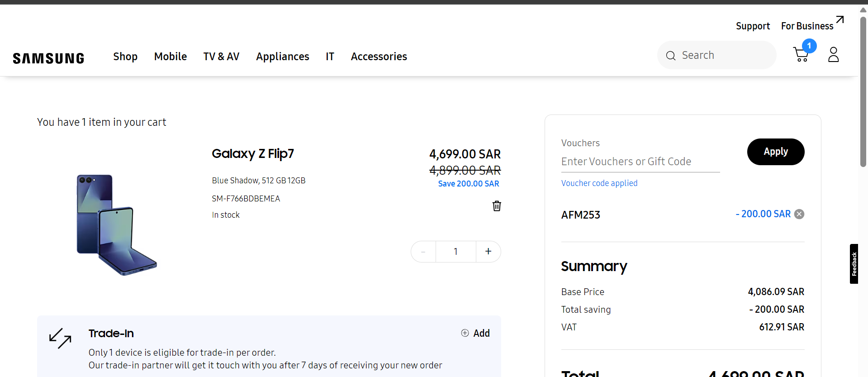Click the Base Price value 4,086.09 SAR
The image size is (868, 377).
(x=776, y=292)
